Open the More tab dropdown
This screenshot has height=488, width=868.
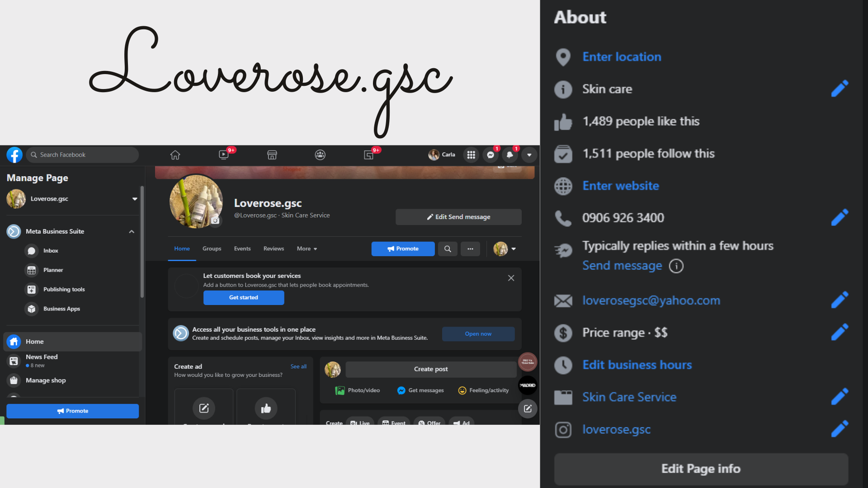tap(307, 249)
